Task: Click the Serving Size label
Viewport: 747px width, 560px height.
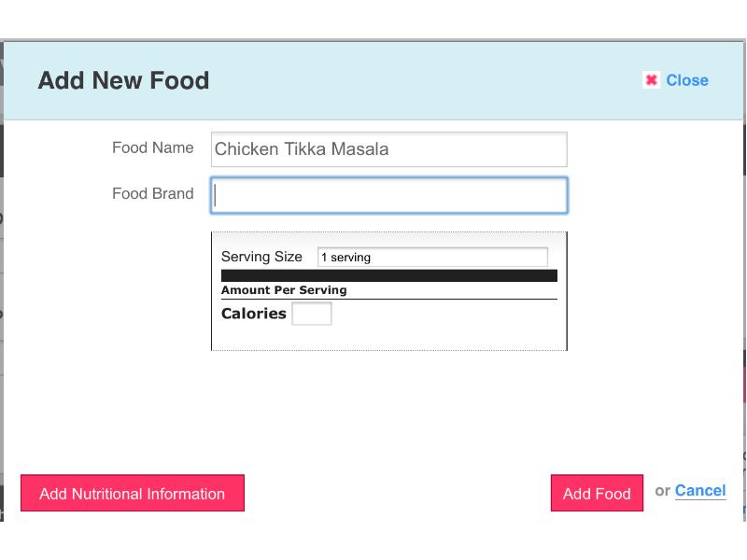Action: pyautogui.click(x=261, y=257)
